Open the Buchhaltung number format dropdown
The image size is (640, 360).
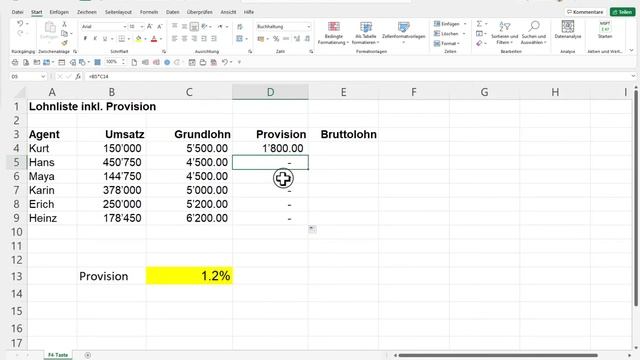pyautogui.click(x=309, y=27)
